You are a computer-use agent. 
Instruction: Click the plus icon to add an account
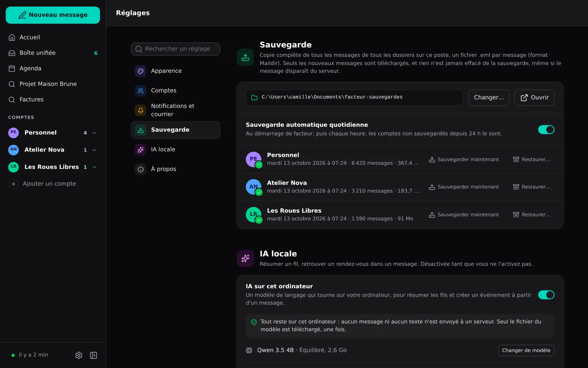point(13,184)
